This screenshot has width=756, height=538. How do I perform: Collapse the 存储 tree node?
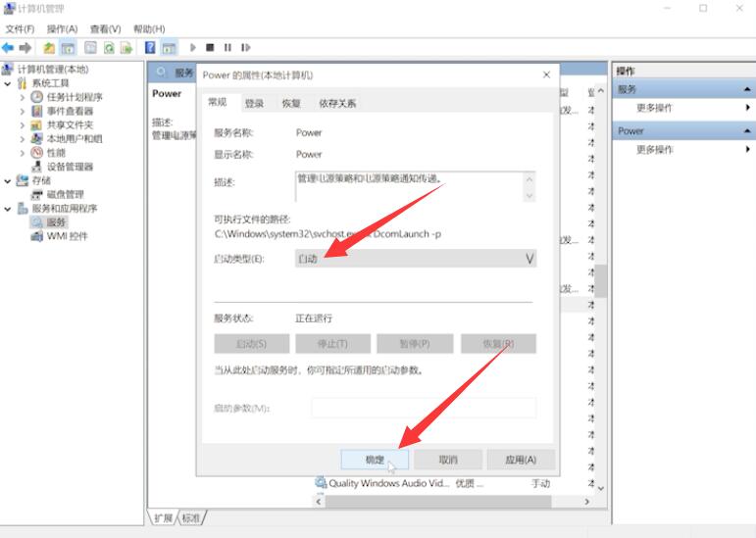[x=8, y=181]
